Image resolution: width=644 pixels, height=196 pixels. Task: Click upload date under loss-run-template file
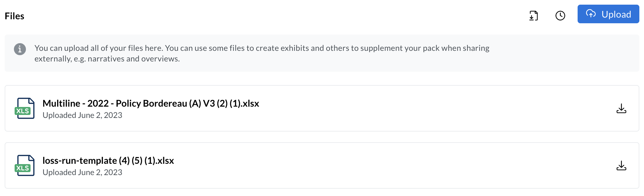pyautogui.click(x=82, y=172)
